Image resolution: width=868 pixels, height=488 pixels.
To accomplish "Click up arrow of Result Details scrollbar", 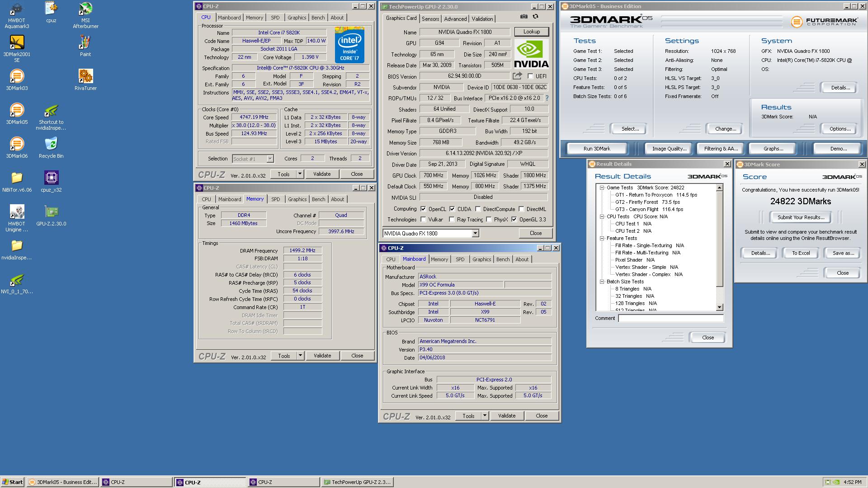I will point(720,187).
